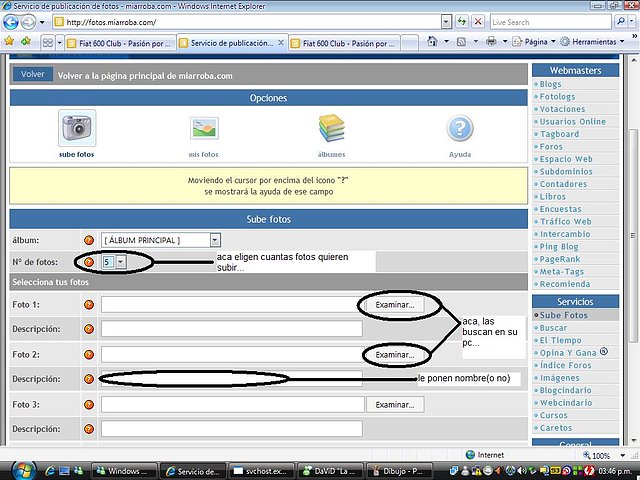Click help icon for Foto 1 Descripción
The height and width of the screenshot is (480, 640).
89,329
